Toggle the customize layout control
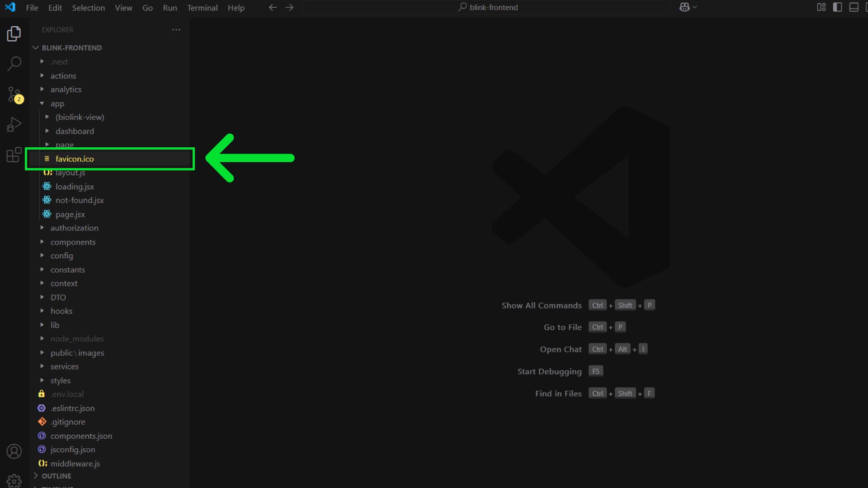This screenshot has height=488, width=868. point(821,7)
